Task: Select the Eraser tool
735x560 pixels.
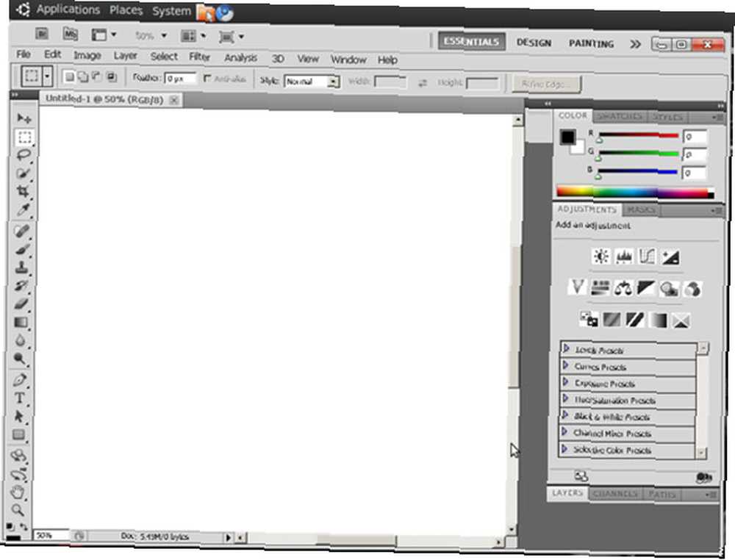Action: pos(21,304)
